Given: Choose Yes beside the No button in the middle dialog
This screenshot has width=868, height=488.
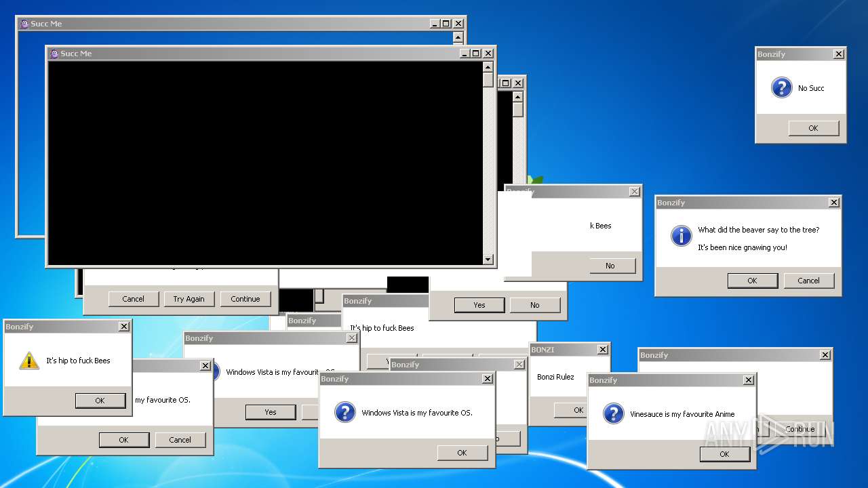Looking at the screenshot, I should pyautogui.click(x=479, y=305).
